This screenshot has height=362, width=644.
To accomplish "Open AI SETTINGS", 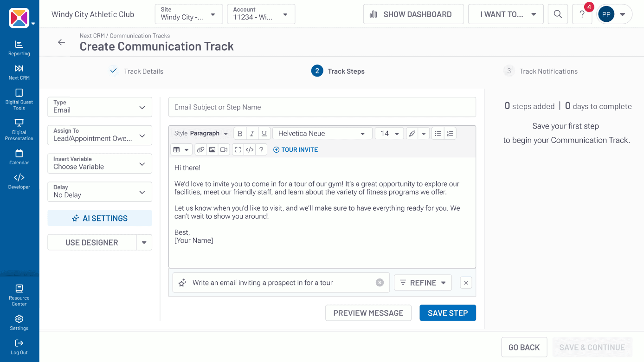I will coord(99,218).
